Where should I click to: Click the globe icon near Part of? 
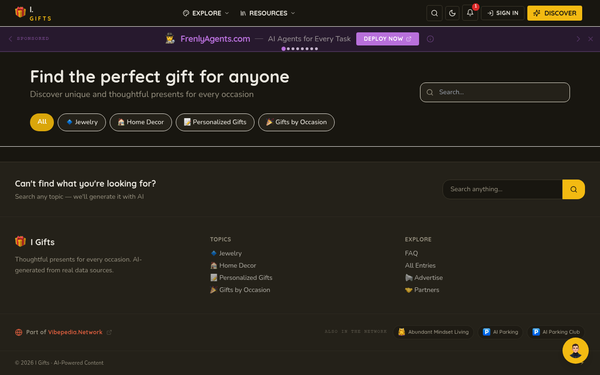click(18, 332)
